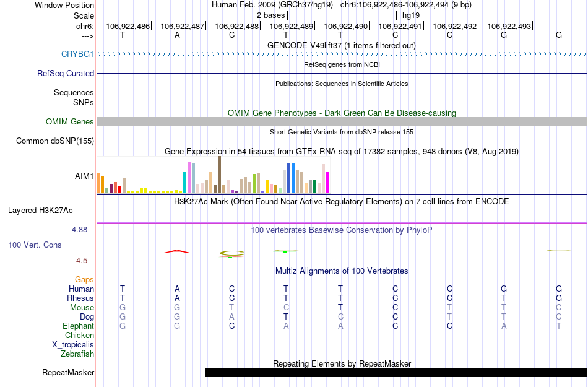Viewport: 588px width, 387px height.
Task: Click the H3K27Ac Mark ENCODE title
Action: tap(341, 201)
